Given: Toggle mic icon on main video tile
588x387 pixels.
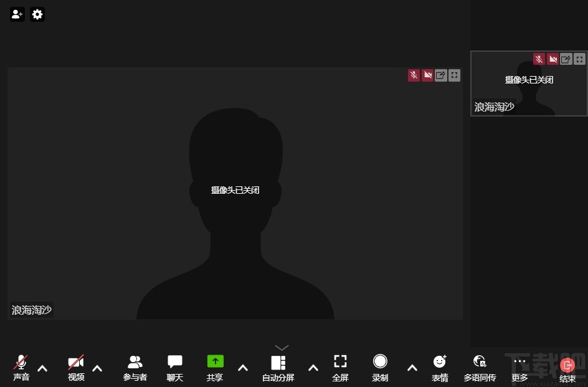Looking at the screenshot, I should point(414,75).
